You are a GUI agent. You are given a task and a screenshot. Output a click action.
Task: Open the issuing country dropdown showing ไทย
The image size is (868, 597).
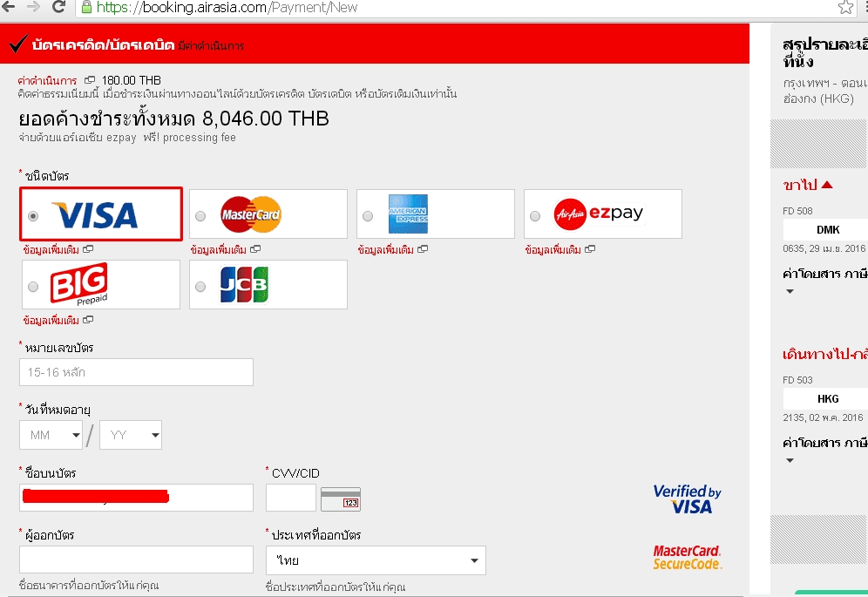pyautogui.click(x=376, y=560)
